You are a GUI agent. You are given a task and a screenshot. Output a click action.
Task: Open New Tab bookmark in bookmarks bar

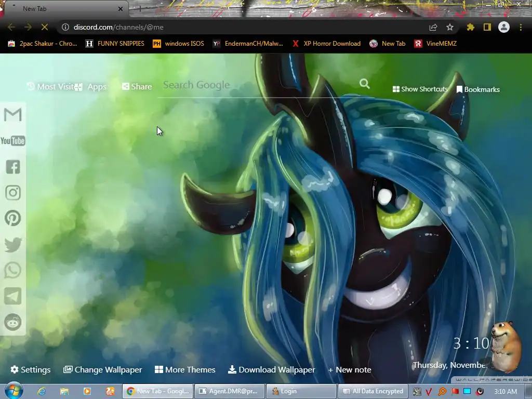coord(388,44)
